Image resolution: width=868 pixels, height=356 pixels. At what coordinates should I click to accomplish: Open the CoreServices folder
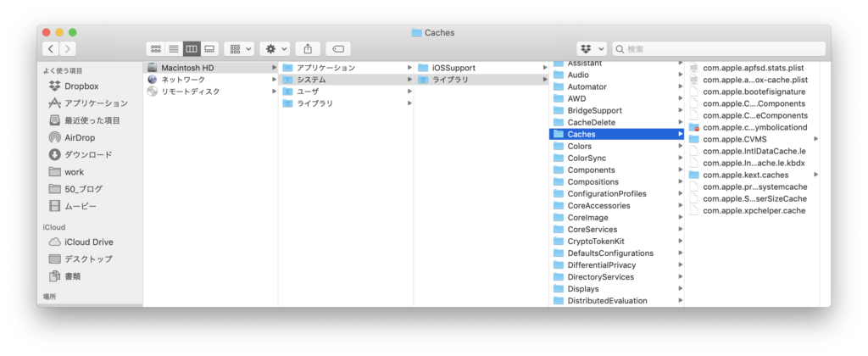[593, 229]
